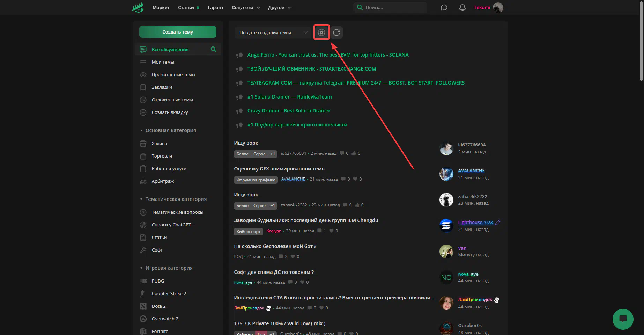Open the Маркет menu item
This screenshot has height=335, width=644.
pyautogui.click(x=161, y=8)
